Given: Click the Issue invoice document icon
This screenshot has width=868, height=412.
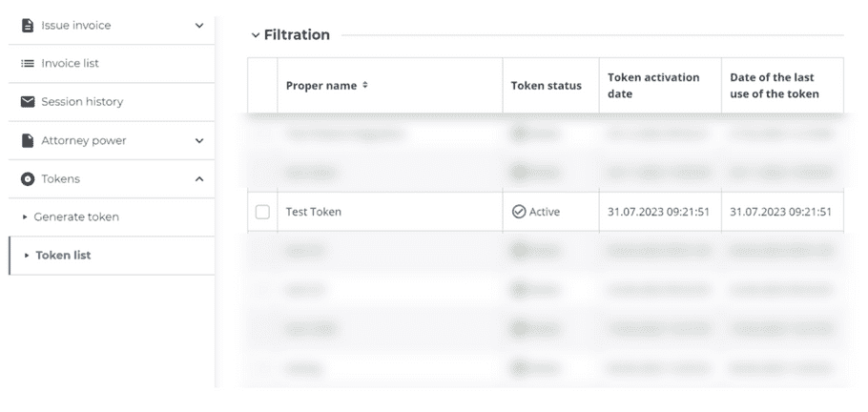Looking at the screenshot, I should [x=28, y=26].
